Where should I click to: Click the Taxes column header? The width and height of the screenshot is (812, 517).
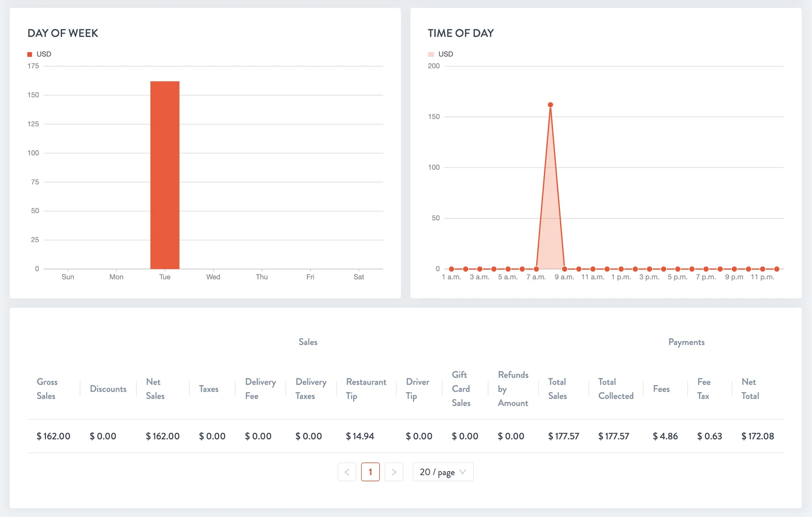[209, 389]
